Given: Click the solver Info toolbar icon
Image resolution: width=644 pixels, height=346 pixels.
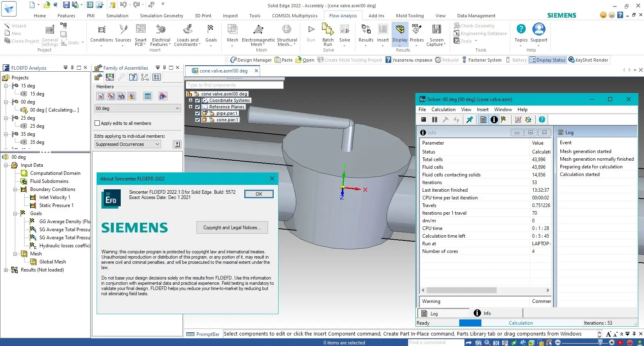Looking at the screenshot, I should pyautogui.click(x=494, y=120).
